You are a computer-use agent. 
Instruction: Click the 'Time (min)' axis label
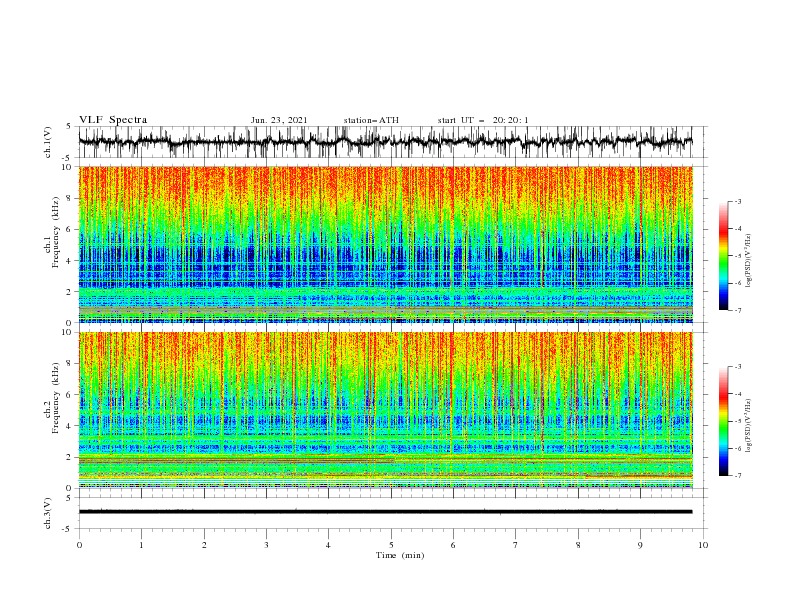(x=400, y=555)
